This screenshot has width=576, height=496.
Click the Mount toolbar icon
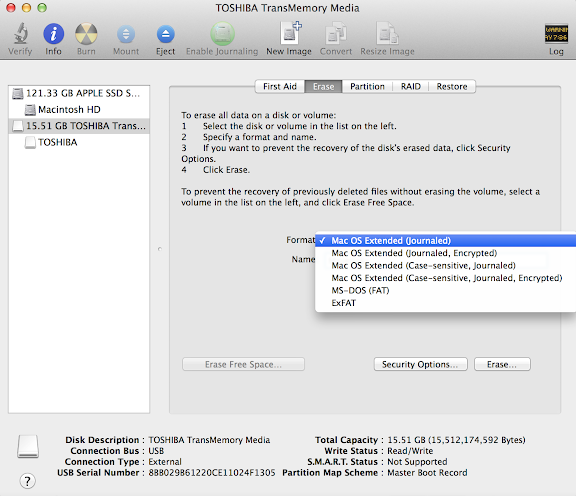pyautogui.click(x=126, y=34)
